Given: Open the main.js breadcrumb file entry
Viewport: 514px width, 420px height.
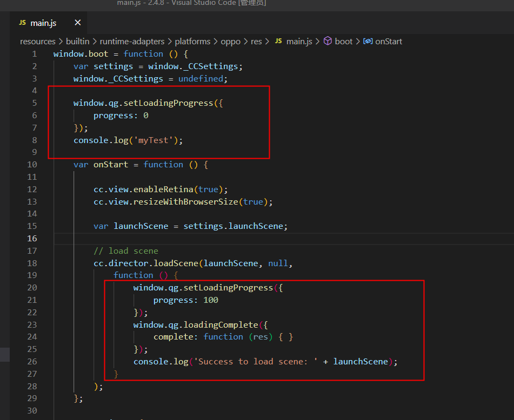Looking at the screenshot, I should (299, 41).
